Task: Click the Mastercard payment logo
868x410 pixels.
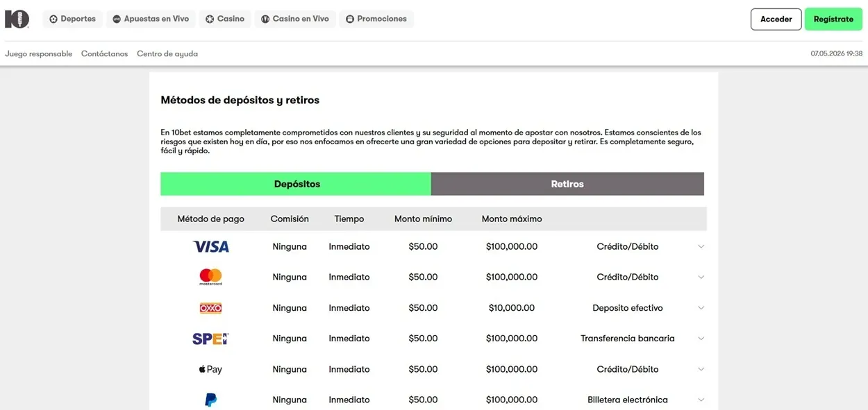Action: (211, 277)
